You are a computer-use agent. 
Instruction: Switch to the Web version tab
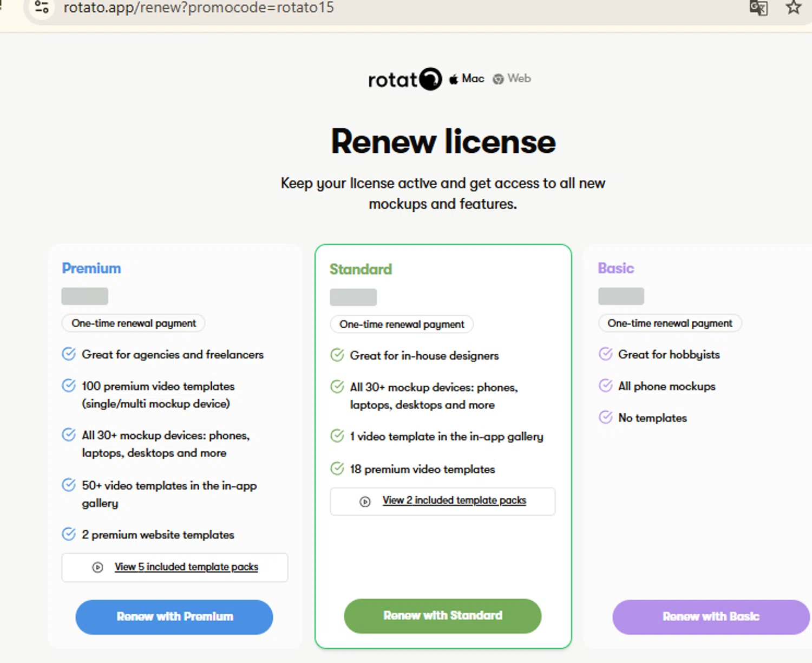[x=512, y=79]
